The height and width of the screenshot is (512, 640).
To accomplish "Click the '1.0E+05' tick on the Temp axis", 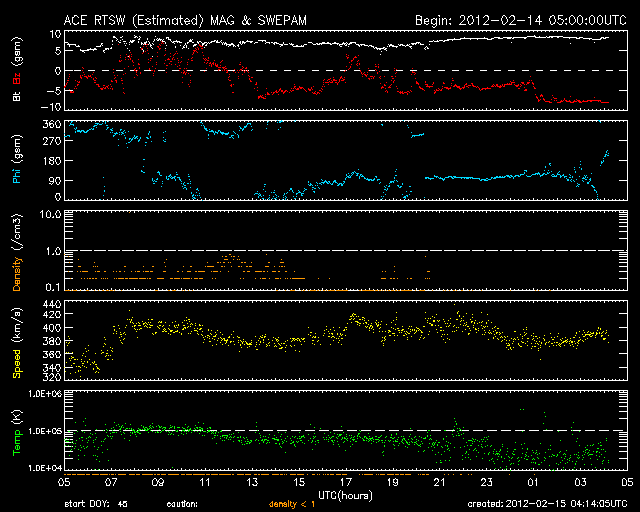I will click(45, 431).
